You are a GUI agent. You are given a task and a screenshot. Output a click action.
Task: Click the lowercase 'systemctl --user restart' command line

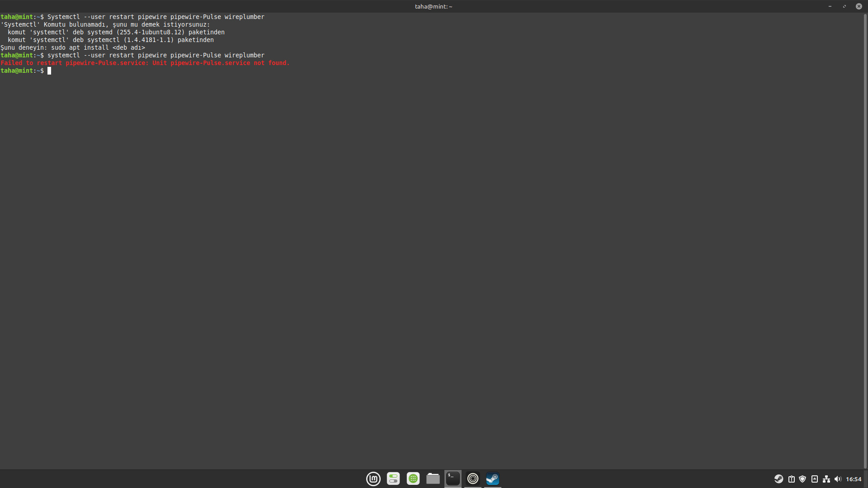pyautogui.click(x=132, y=55)
